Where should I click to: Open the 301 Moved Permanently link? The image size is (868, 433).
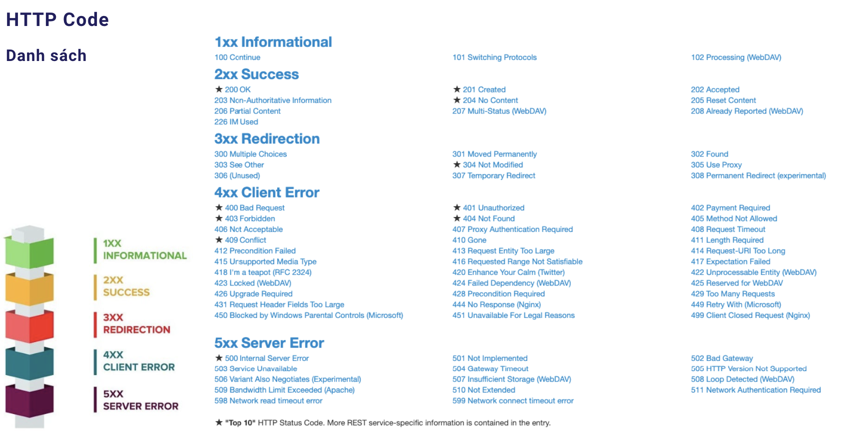494,154
